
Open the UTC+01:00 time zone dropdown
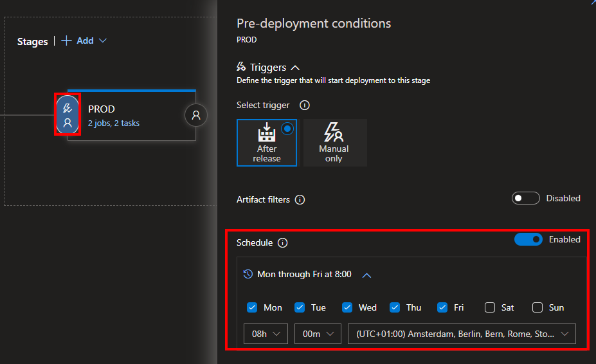[x=461, y=334]
